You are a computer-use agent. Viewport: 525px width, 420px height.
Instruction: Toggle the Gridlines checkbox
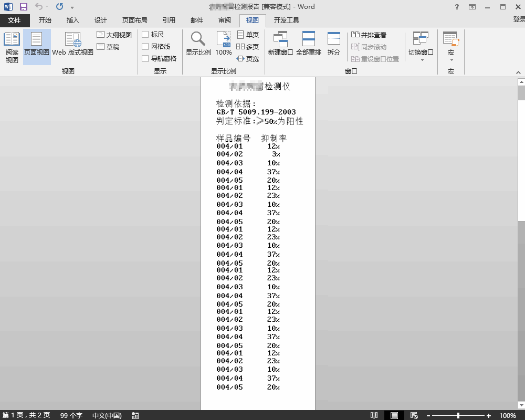145,47
